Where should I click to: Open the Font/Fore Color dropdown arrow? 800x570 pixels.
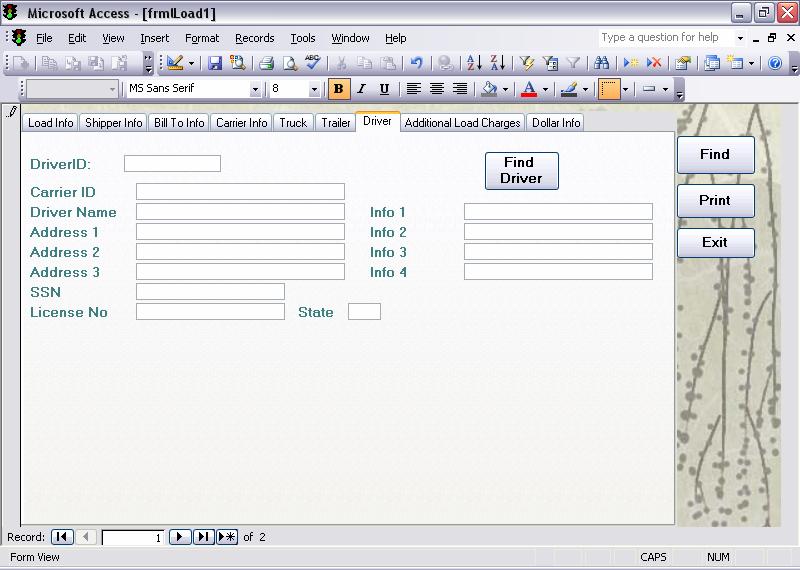pos(545,89)
